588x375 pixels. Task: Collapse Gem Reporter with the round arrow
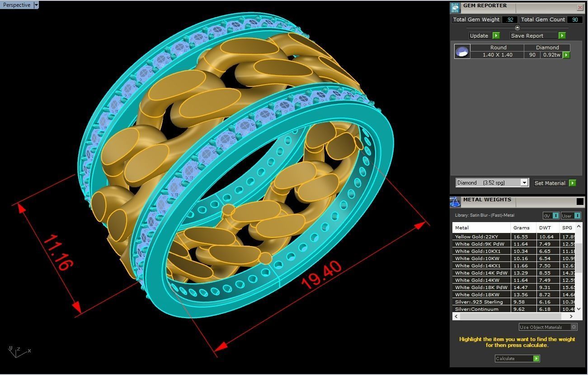(x=517, y=28)
